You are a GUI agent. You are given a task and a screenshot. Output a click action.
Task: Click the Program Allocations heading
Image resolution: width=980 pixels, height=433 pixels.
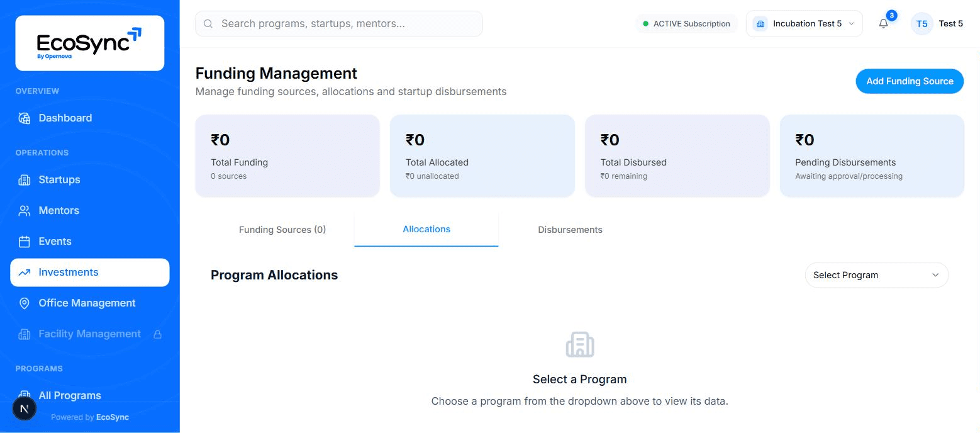[274, 275]
